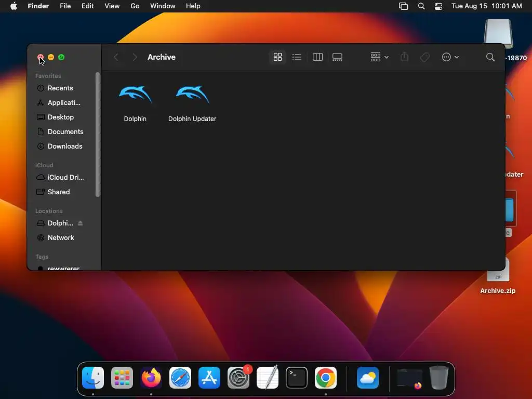Select Archive.zip on the desktop

coord(498,275)
